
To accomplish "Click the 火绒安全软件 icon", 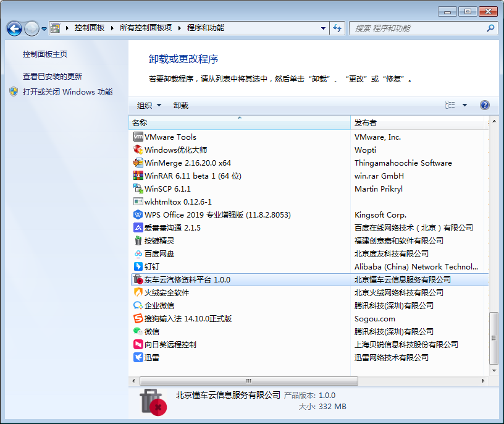I will [x=138, y=292].
